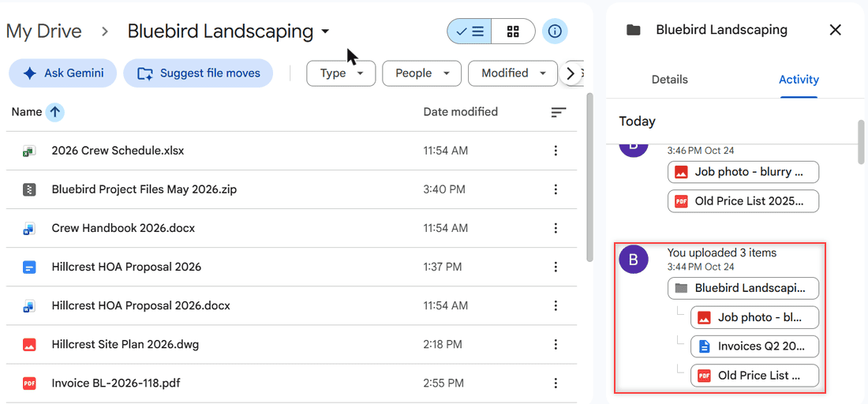
Task: Click 3:40 PM modified time of zip file
Action: tap(444, 190)
